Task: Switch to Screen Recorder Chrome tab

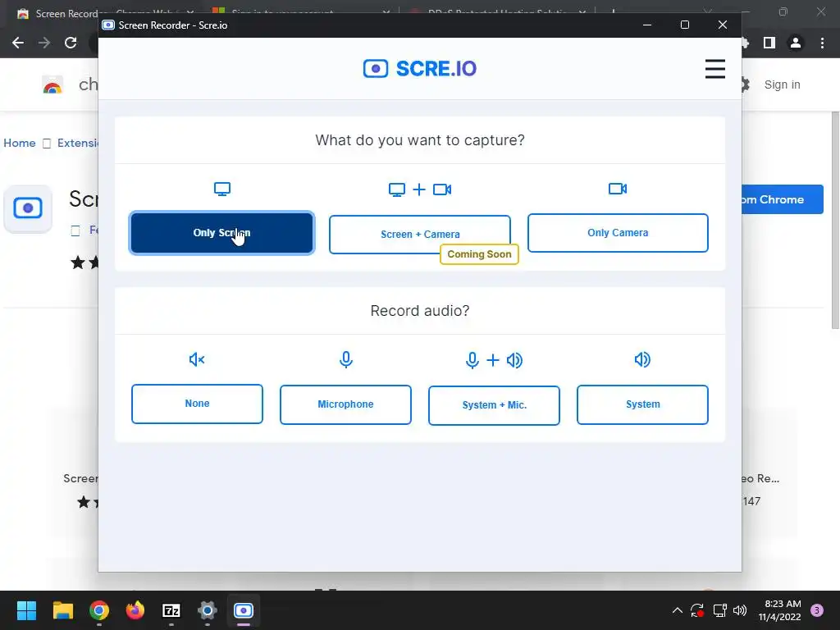Action: [59, 13]
